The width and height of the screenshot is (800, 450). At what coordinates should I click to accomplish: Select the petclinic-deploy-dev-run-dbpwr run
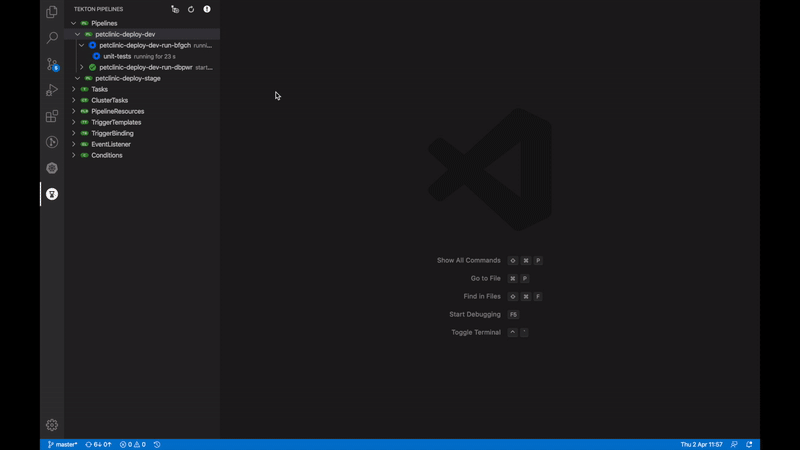click(x=146, y=67)
